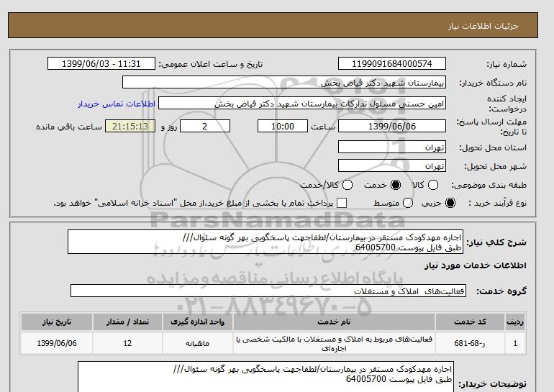Click the remaining days field showing 2

(205, 126)
